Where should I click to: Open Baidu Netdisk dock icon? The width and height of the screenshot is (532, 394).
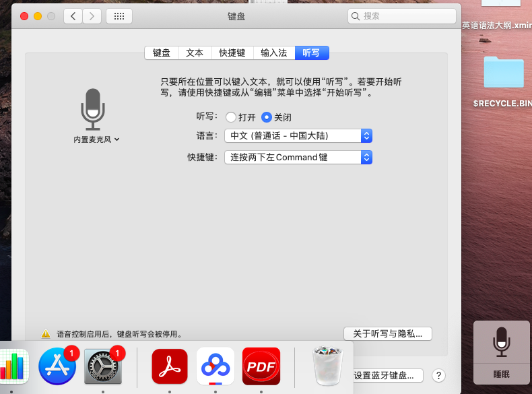(215, 366)
